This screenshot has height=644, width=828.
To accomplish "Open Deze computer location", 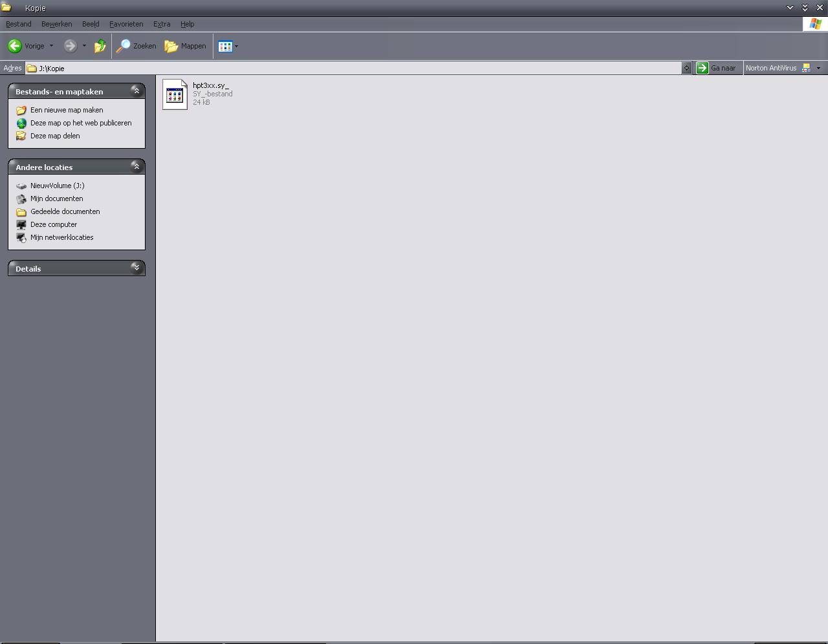I will (x=54, y=224).
